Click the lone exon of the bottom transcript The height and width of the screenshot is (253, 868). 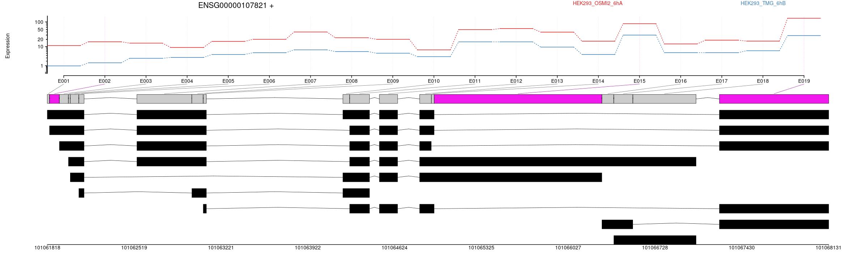655,240
